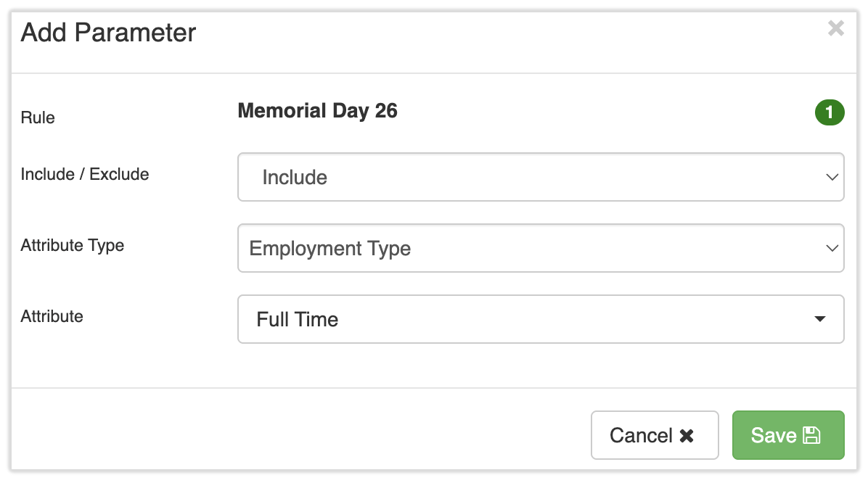The image size is (868, 483).
Task: Close the Add Parameter dialog
Action: click(836, 28)
